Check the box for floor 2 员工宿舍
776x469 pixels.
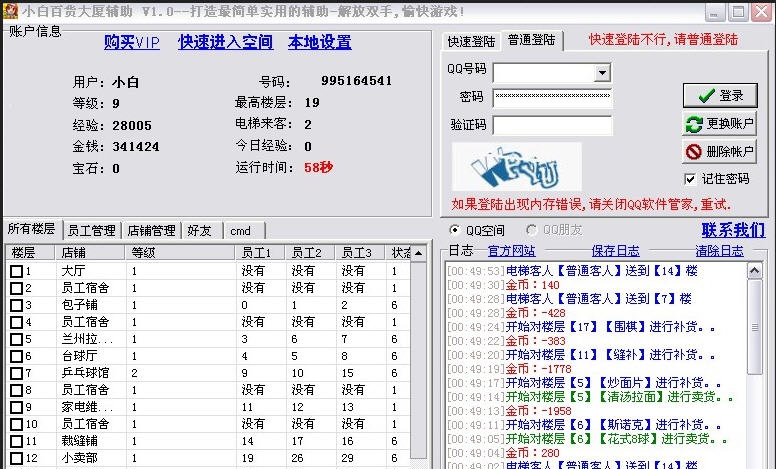coord(16,288)
